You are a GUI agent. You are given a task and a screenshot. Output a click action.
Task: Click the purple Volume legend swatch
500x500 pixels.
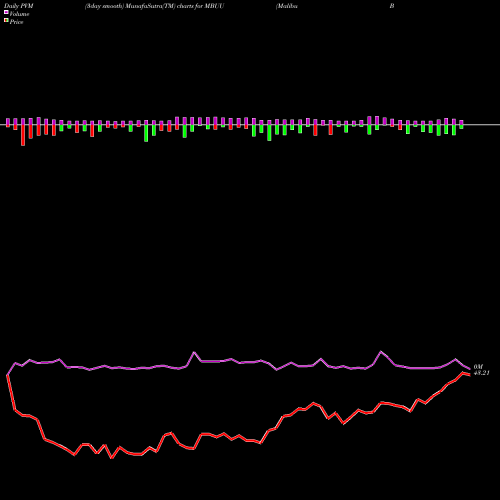[x=6, y=12]
